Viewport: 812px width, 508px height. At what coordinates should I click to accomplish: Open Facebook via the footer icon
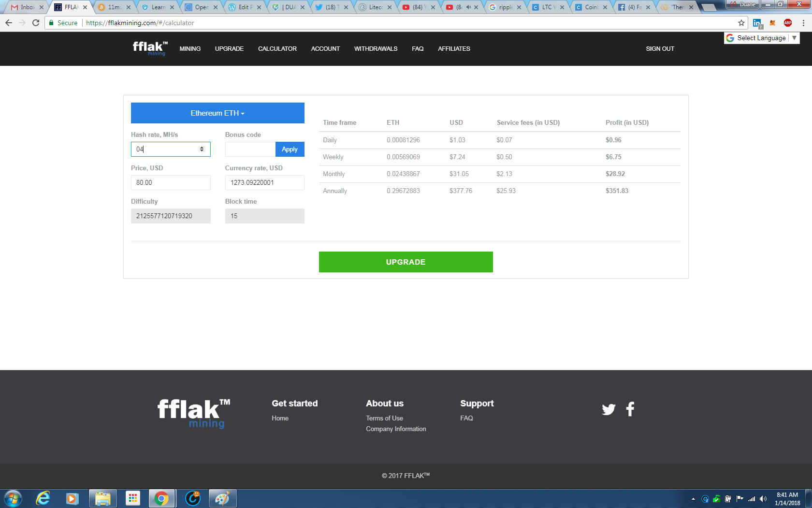pyautogui.click(x=630, y=409)
